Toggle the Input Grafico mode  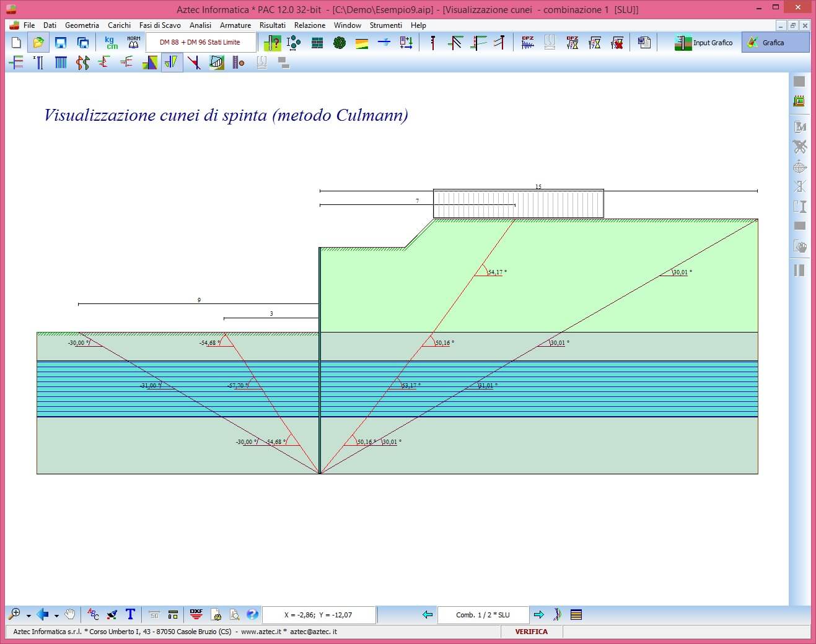coord(704,43)
